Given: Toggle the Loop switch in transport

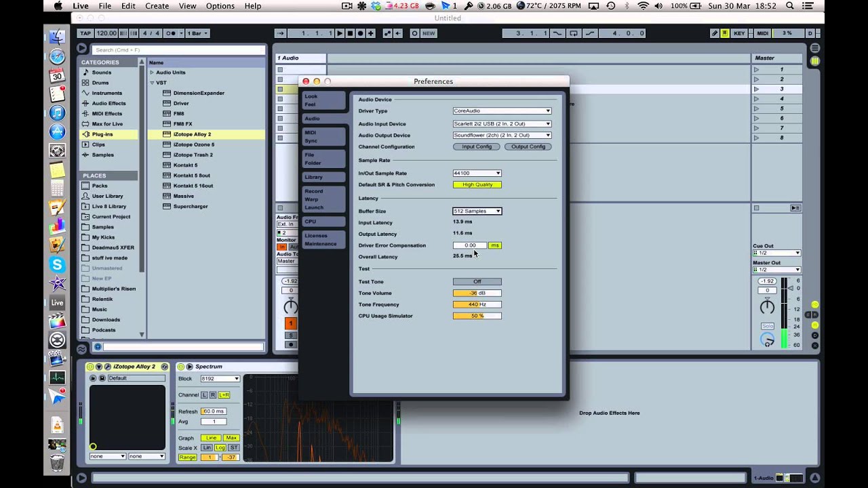Looking at the screenshot, I should (x=574, y=33).
